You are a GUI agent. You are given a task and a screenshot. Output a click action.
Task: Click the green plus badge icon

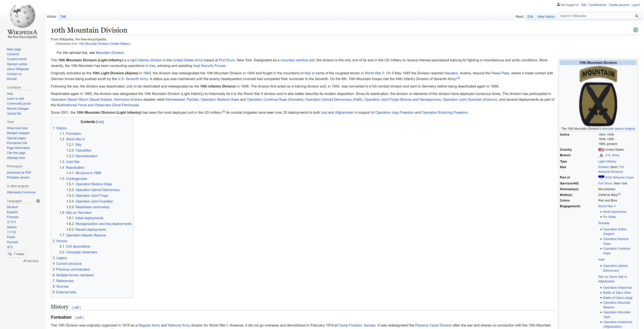click(636, 30)
